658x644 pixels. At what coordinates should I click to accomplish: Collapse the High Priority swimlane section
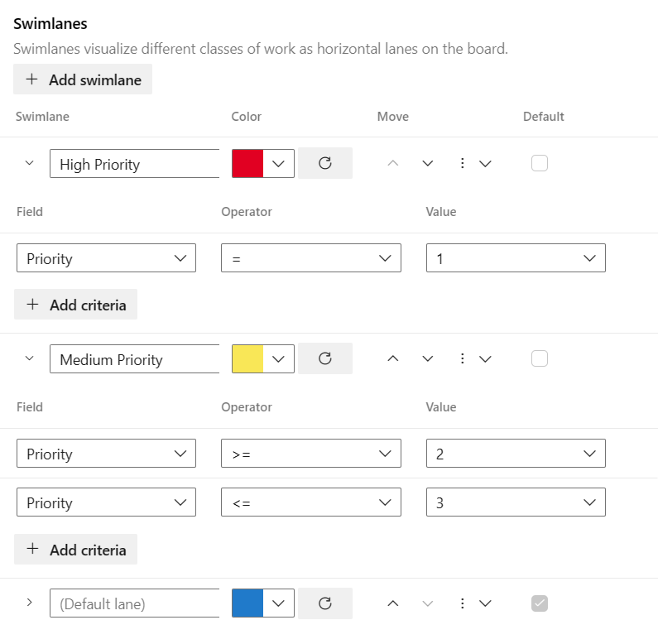point(30,163)
